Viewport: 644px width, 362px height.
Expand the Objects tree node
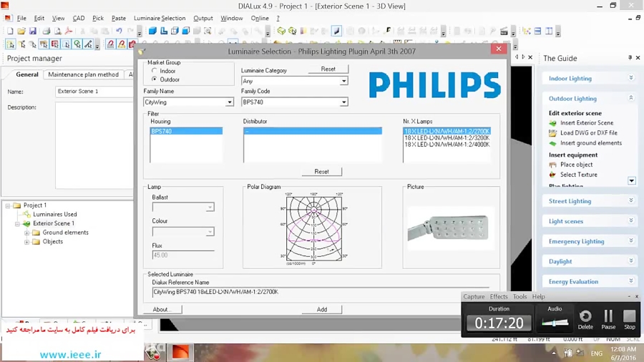[26, 242]
